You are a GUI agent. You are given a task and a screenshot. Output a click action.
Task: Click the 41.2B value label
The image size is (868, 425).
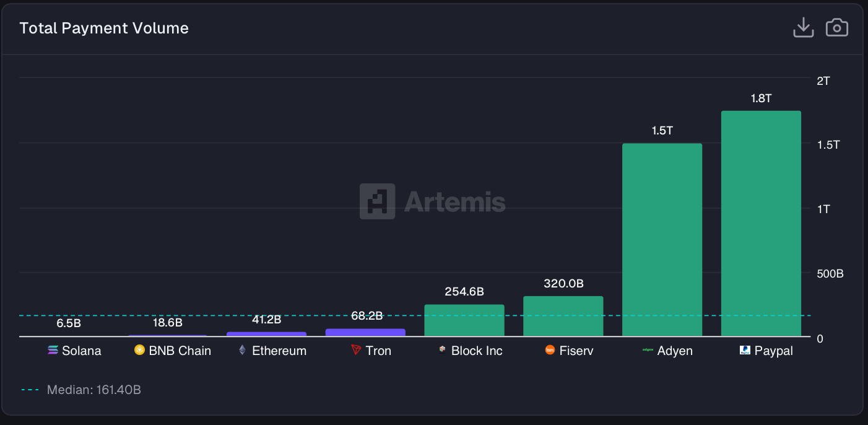click(x=267, y=320)
